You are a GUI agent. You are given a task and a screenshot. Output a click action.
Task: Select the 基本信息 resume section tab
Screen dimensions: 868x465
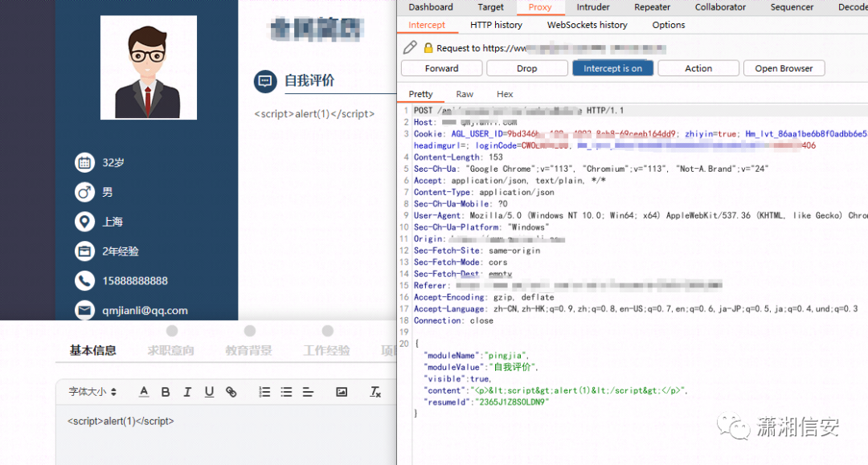[x=92, y=350]
